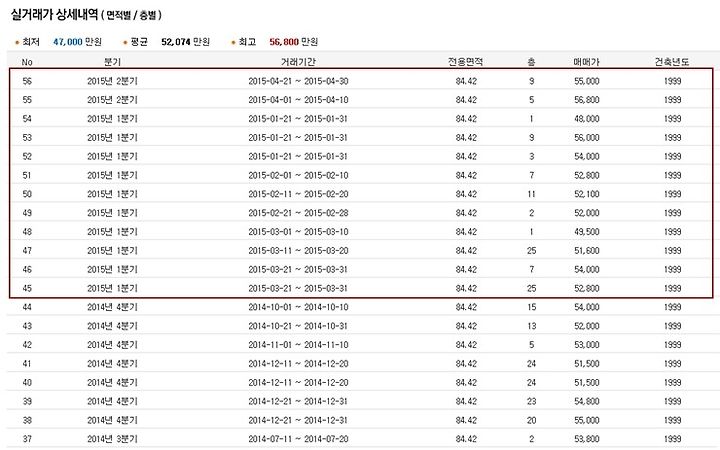
Task: Click price 55,000 in row 38
Action: pos(586,420)
